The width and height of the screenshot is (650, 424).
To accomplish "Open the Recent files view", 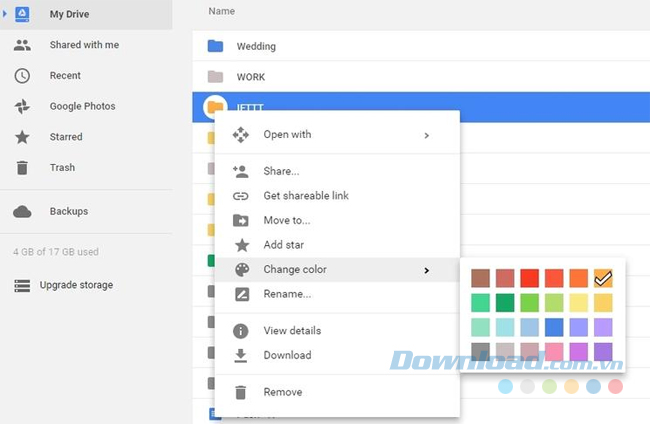I will pos(65,75).
